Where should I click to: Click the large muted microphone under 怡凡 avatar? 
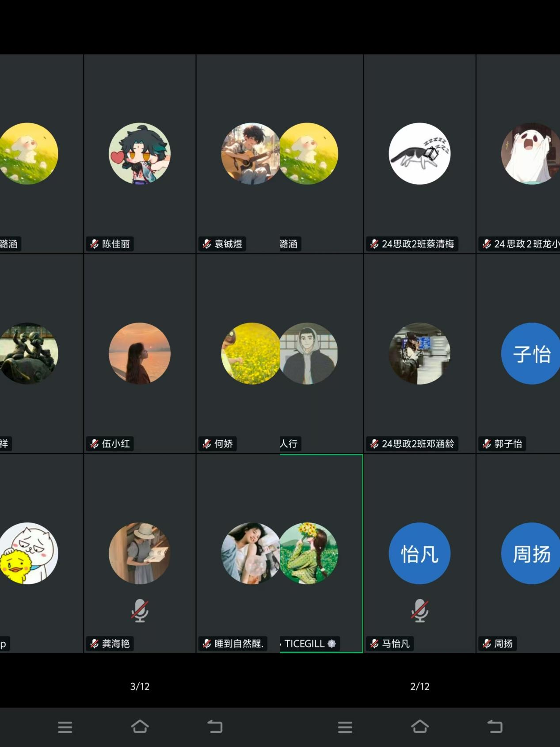pyautogui.click(x=419, y=611)
